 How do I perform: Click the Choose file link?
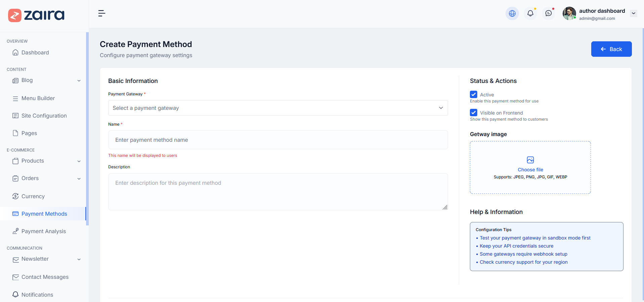[x=530, y=170]
